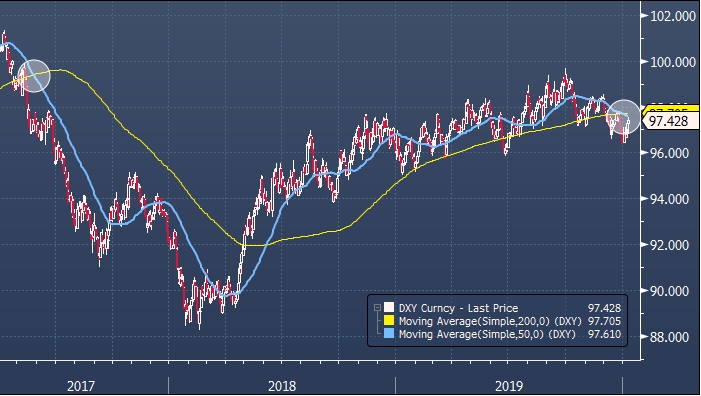Click the 100.000 y-axis label
701x396 pixels.
[x=672, y=62]
